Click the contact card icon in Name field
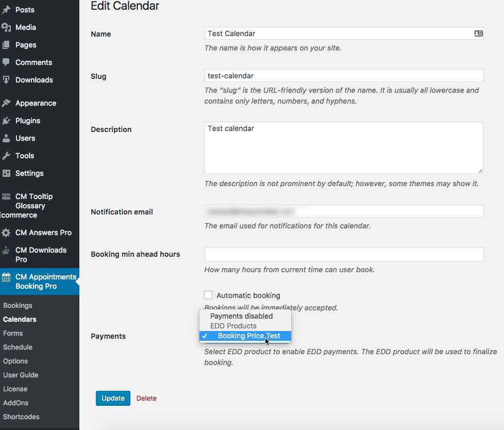The width and height of the screenshot is (504, 430). (x=478, y=34)
